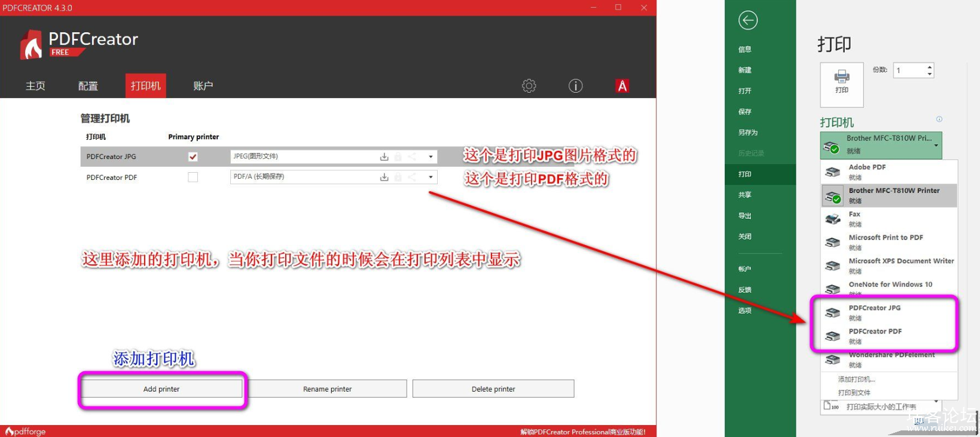Select the Brother MFC-T810W Printer list entry
Viewport: 980px width, 437px height.
point(889,195)
